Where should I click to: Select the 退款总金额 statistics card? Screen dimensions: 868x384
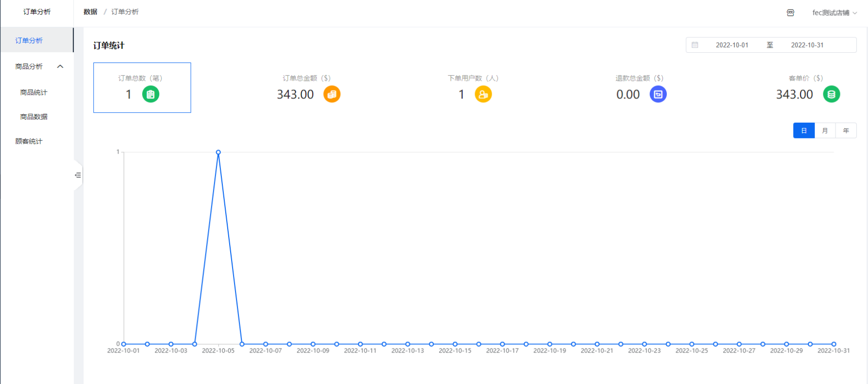tap(640, 88)
